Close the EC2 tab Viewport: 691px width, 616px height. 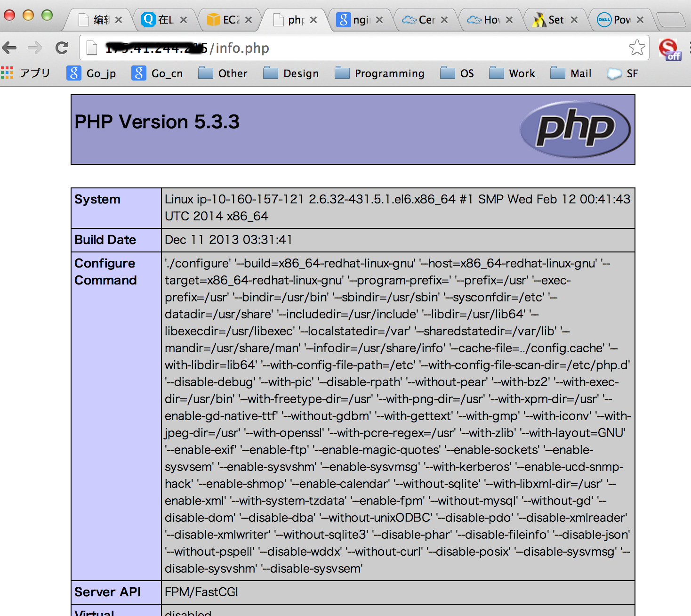tap(249, 20)
